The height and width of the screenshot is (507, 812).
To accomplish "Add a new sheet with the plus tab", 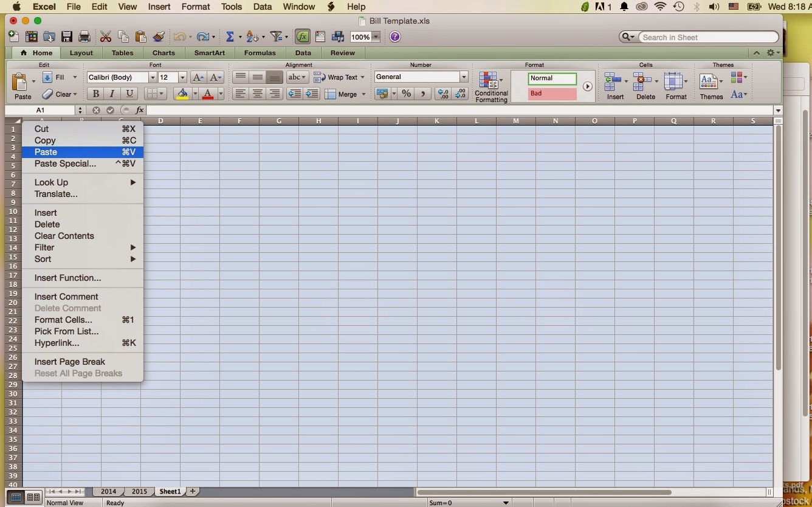I will coord(193,491).
